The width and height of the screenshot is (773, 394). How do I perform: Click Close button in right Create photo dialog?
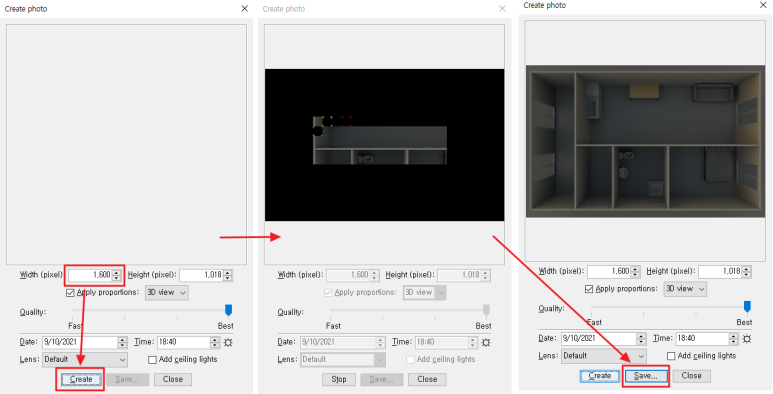point(691,376)
